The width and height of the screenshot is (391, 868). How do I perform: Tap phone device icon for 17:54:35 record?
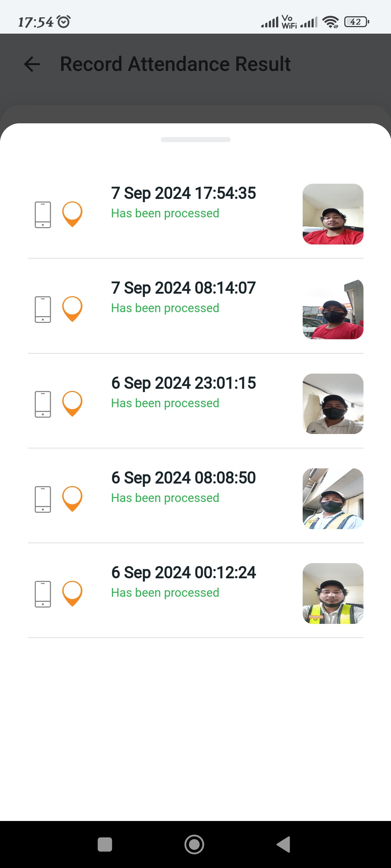(x=43, y=214)
